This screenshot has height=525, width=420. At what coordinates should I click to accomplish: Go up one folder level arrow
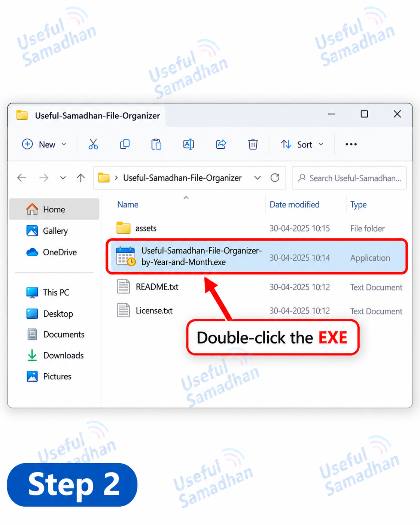(x=81, y=178)
